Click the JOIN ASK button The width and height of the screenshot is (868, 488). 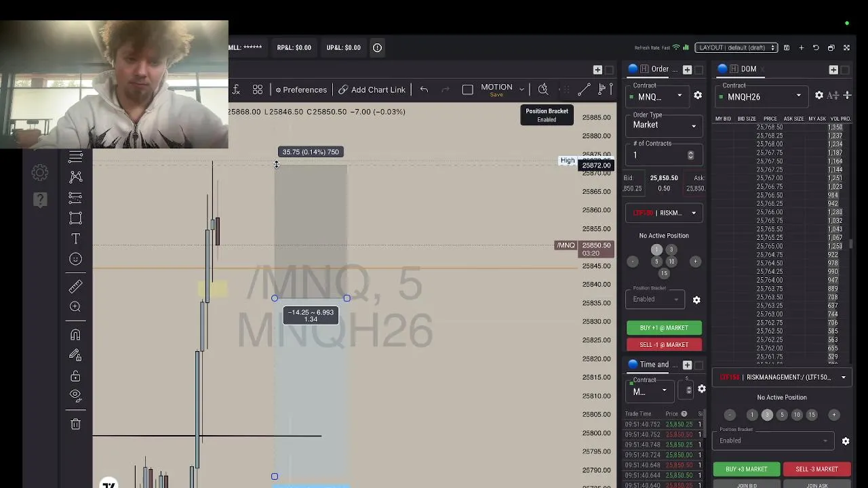(816, 485)
